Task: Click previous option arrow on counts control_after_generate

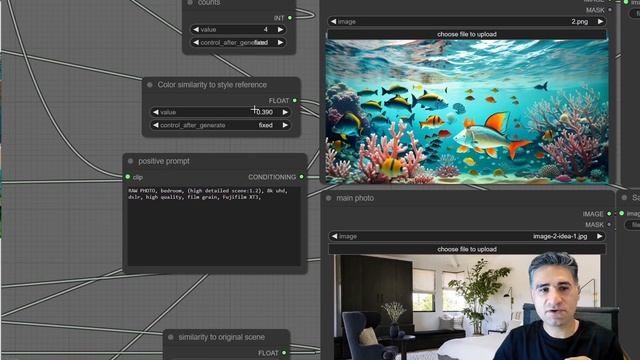Action: click(x=196, y=42)
